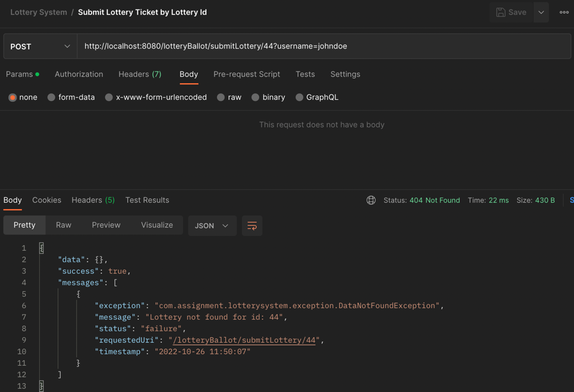The height and width of the screenshot is (392, 574).
Task: Select the raw body radio option
Action: point(221,97)
